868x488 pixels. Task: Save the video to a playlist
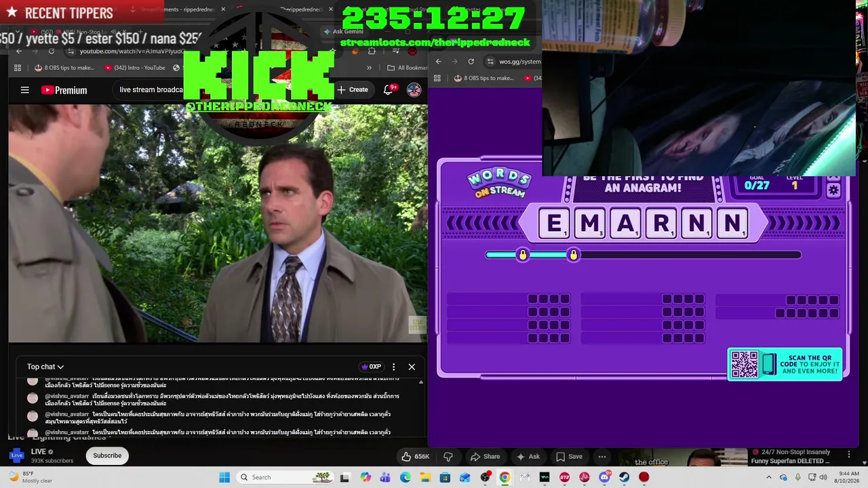(569, 456)
